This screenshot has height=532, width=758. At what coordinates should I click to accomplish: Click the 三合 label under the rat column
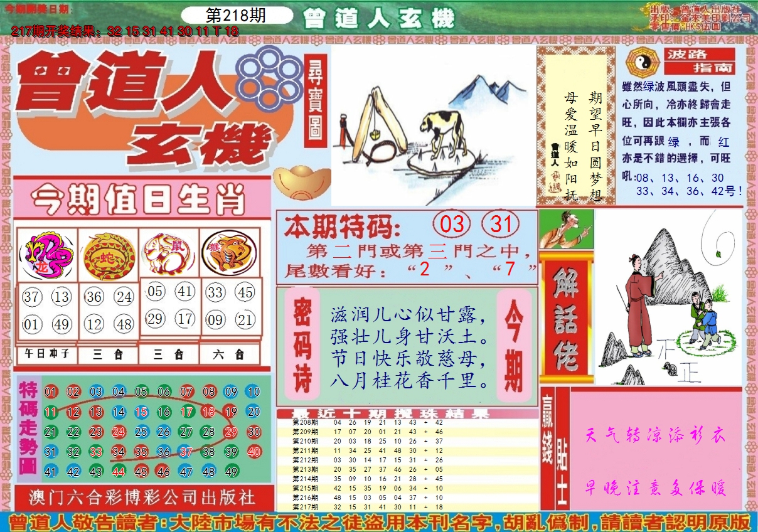pyautogui.click(x=168, y=354)
